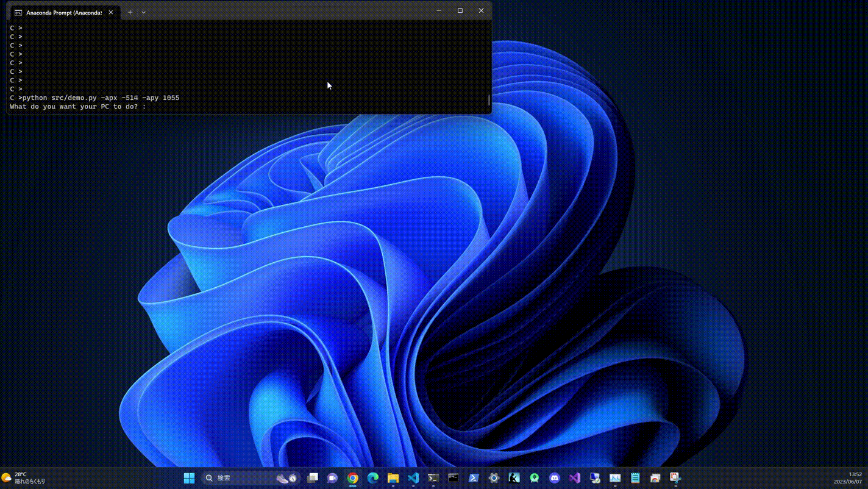Open the Notepad taskbar icon
This screenshot has height=489, width=868.
(x=635, y=478)
